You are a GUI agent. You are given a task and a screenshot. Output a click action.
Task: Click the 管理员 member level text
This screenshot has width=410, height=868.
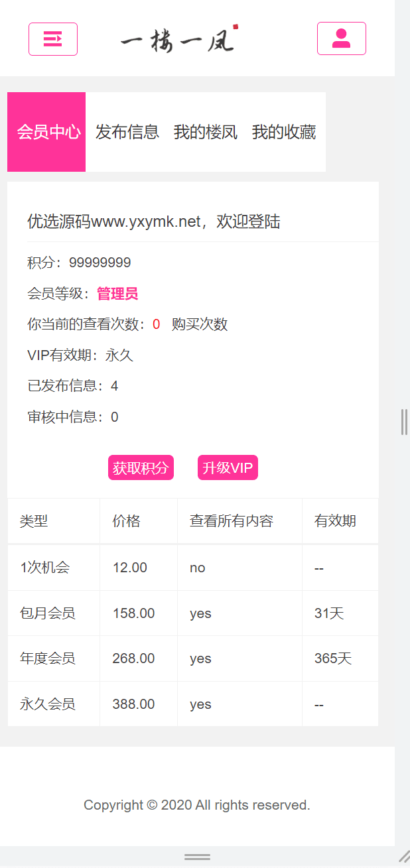pyautogui.click(x=117, y=294)
